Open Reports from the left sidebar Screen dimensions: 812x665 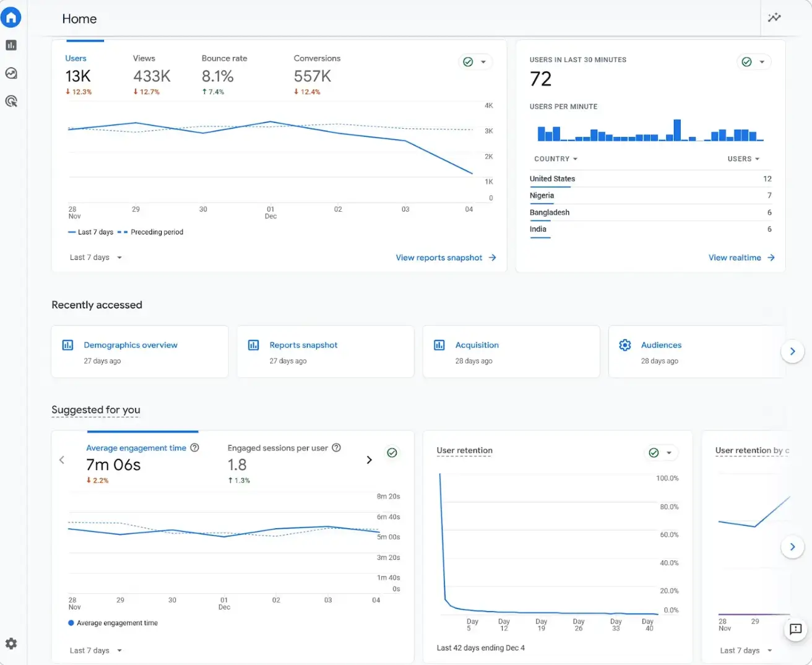(x=11, y=45)
